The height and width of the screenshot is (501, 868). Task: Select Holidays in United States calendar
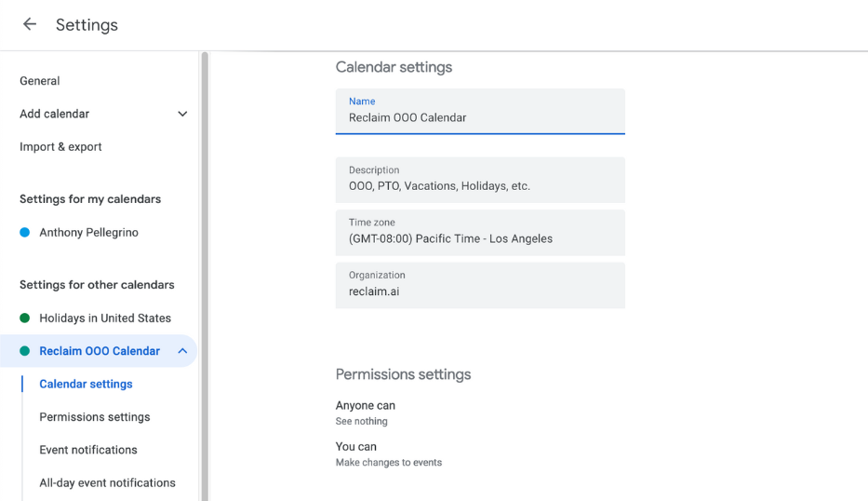click(105, 318)
